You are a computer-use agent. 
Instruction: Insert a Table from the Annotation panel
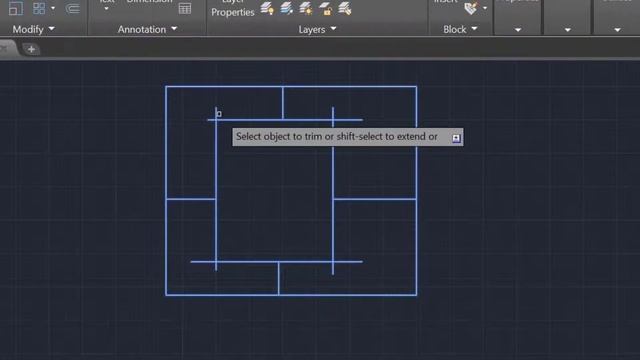[184, 8]
